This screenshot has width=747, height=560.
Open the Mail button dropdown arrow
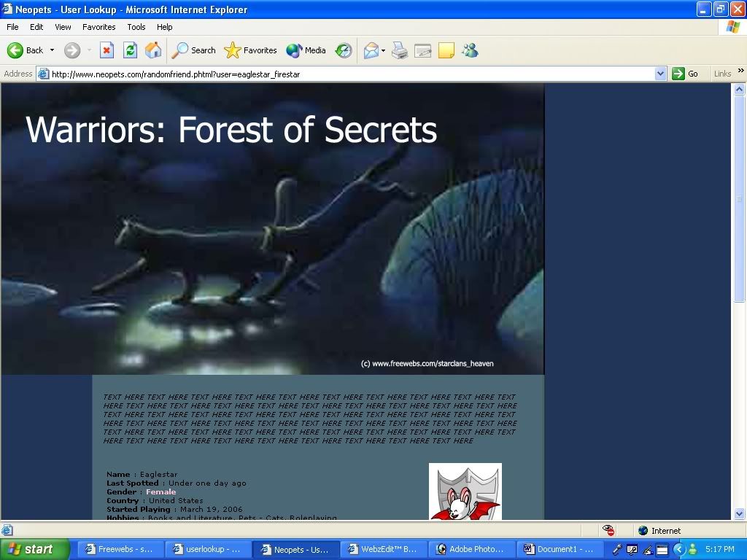click(x=383, y=50)
